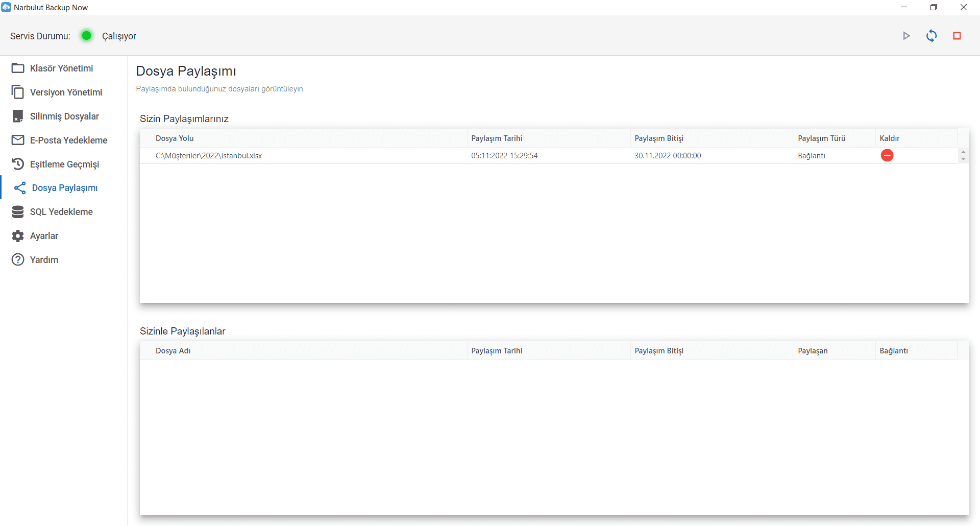980x526 pixels.
Task: Click share date 05:11:2022 15:29:54
Action: pyautogui.click(x=504, y=156)
